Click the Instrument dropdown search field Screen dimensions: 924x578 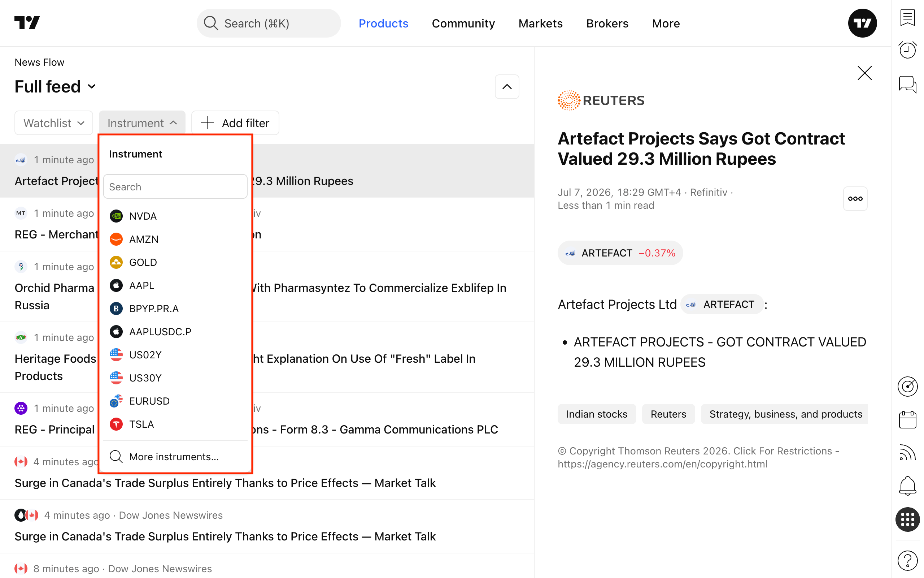pos(176,186)
